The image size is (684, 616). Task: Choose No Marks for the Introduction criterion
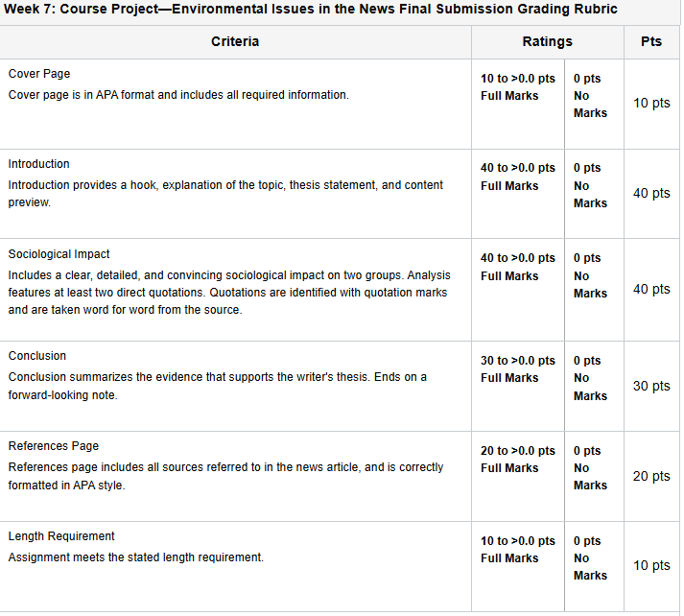594,194
